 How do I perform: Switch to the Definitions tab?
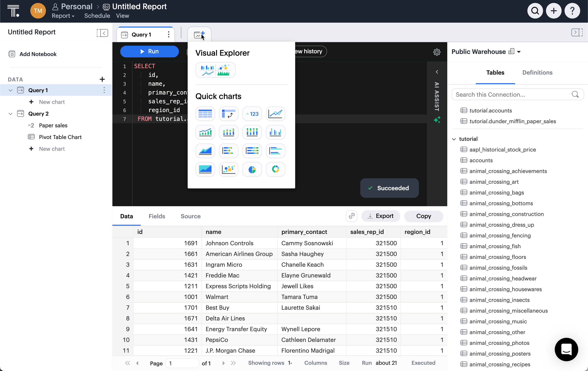[x=537, y=72]
